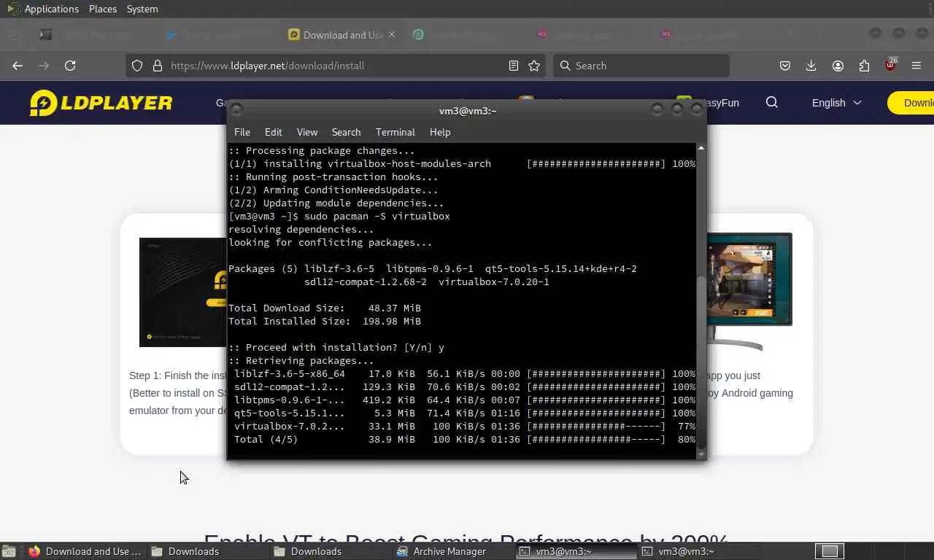This screenshot has height=560, width=934.
Task: Open terminal Search menu
Action: click(347, 132)
